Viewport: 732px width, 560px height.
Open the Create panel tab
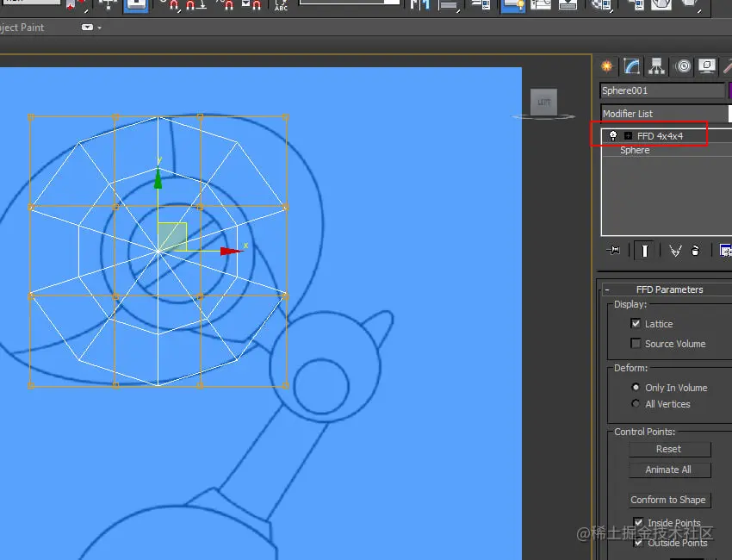click(x=607, y=66)
